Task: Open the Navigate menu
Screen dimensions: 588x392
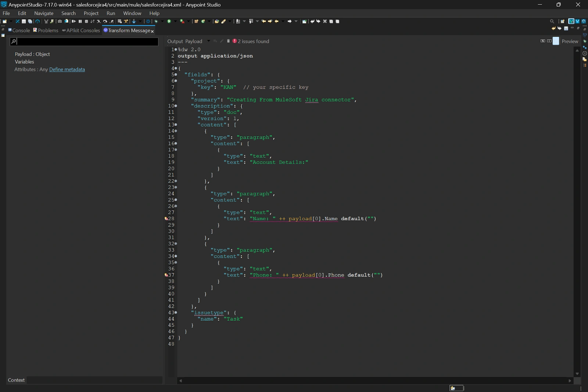Action: 44,13
